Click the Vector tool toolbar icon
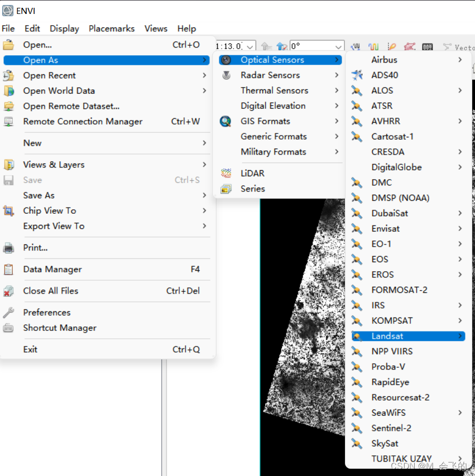Image resolution: width=475 pixels, height=476 pixels. [447, 46]
